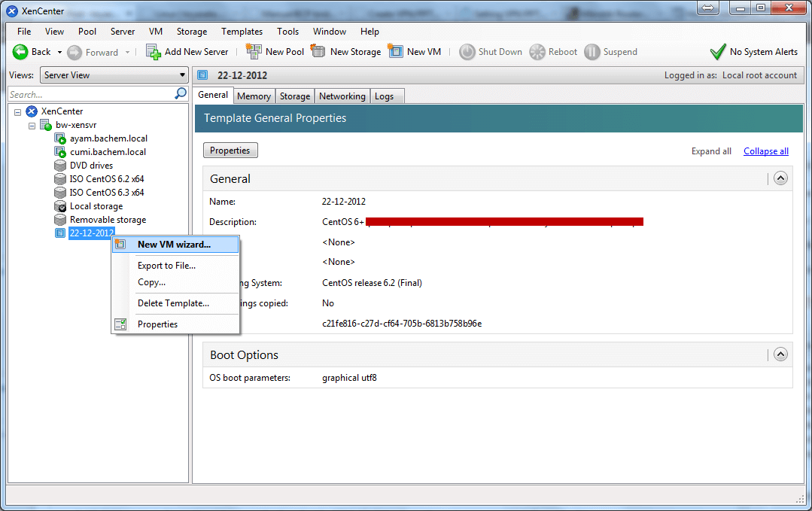Open the Pool menu
Image resolution: width=812 pixels, height=511 pixels.
[87, 32]
